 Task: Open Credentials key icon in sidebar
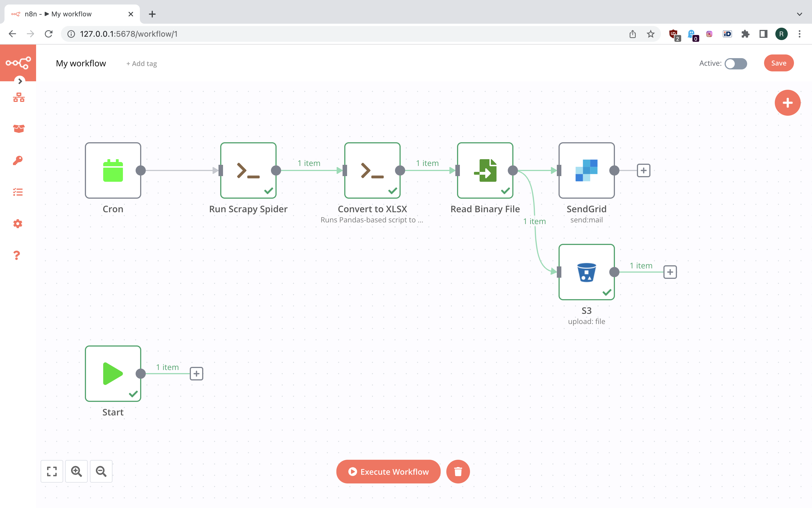(18, 160)
